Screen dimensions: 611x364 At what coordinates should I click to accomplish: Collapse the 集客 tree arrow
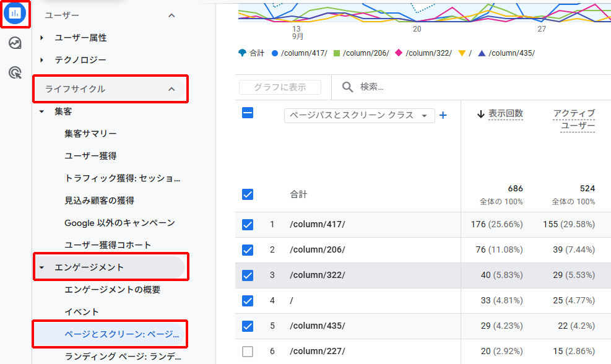pos(41,111)
